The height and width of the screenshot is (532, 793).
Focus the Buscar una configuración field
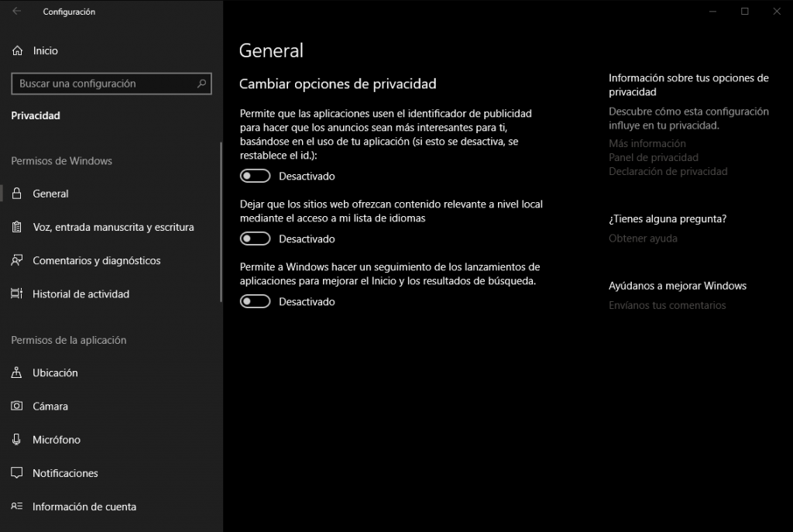(x=112, y=84)
